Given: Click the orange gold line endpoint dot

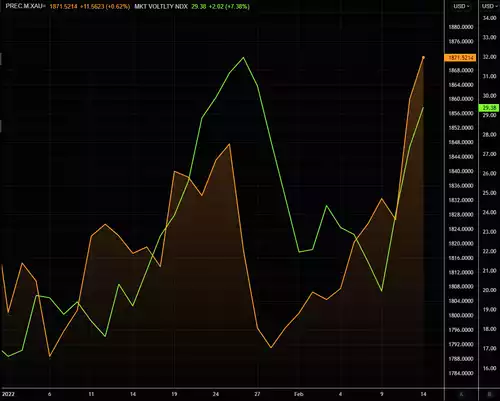Looking at the screenshot, I should (423, 57).
